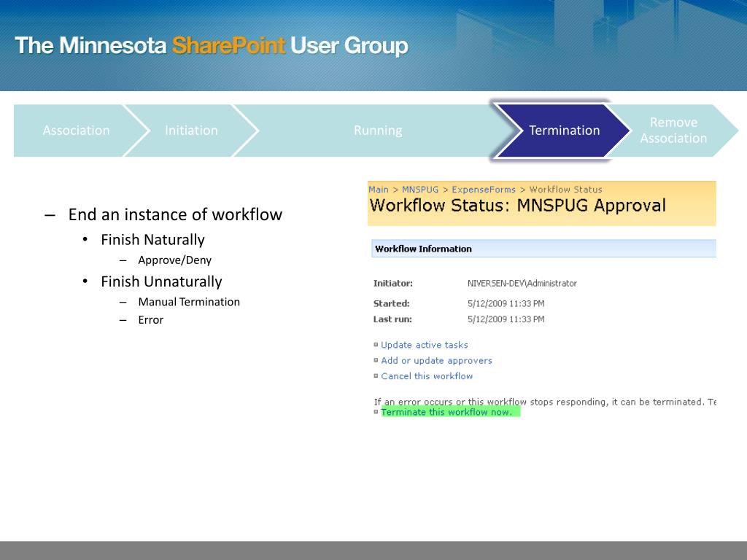The height and width of the screenshot is (560, 747).
Task: Click the Manual Termination sub-bullet
Action: coord(189,302)
